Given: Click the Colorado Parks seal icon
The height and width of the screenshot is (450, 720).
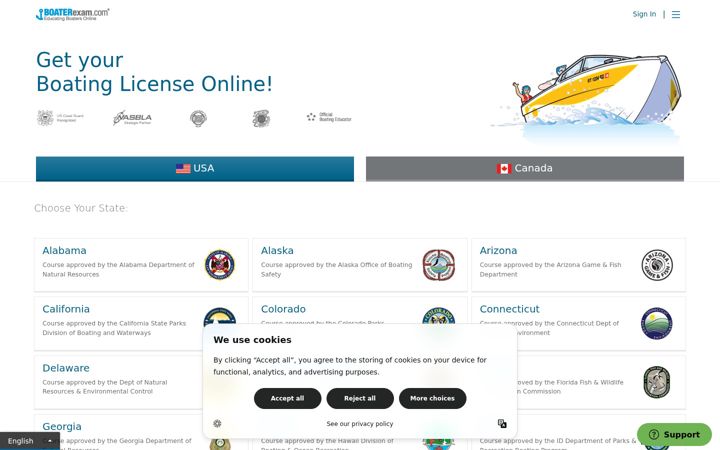Looking at the screenshot, I should [439, 316].
